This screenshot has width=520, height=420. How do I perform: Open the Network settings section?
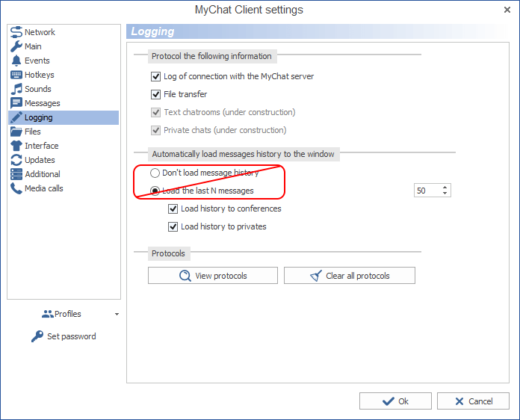[64, 32]
